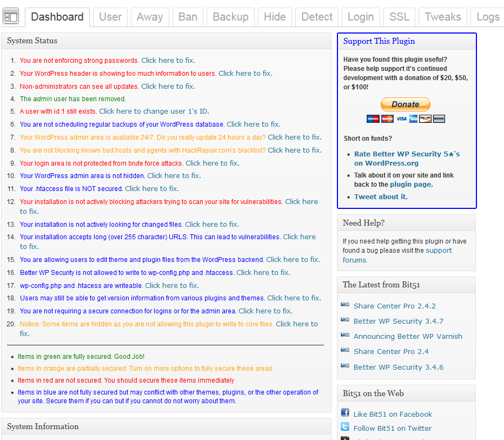Fix WordPress header information issue
This screenshot has height=440, width=504.
coord(246,74)
